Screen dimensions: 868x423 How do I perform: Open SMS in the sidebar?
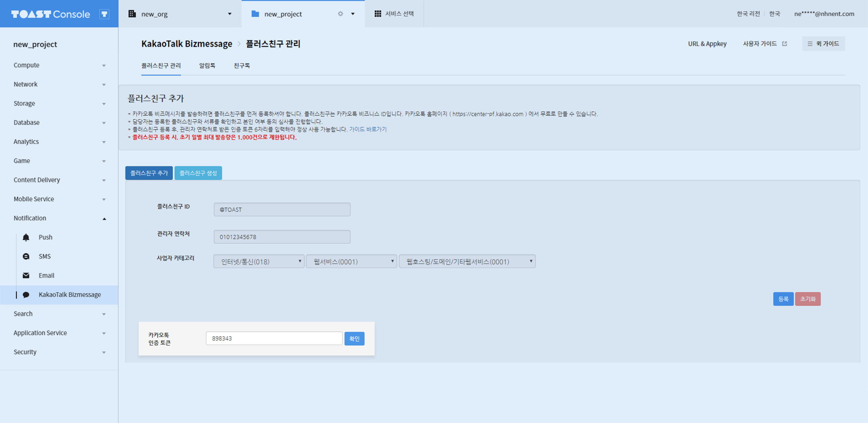pos(45,256)
